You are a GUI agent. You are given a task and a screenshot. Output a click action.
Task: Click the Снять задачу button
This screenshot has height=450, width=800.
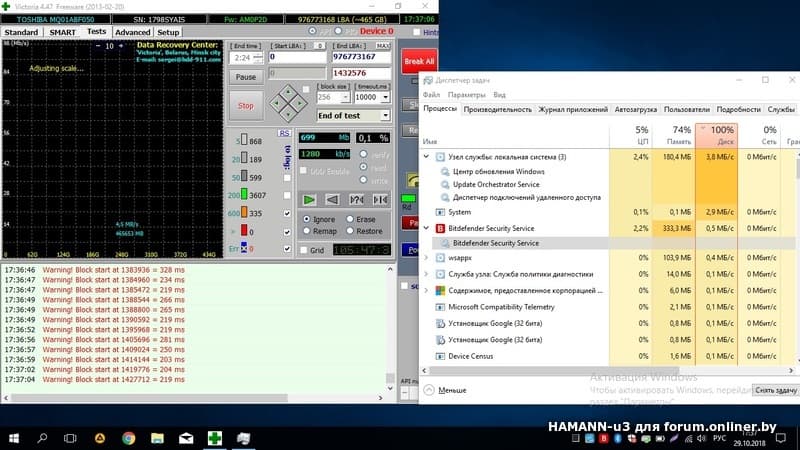tap(775, 389)
